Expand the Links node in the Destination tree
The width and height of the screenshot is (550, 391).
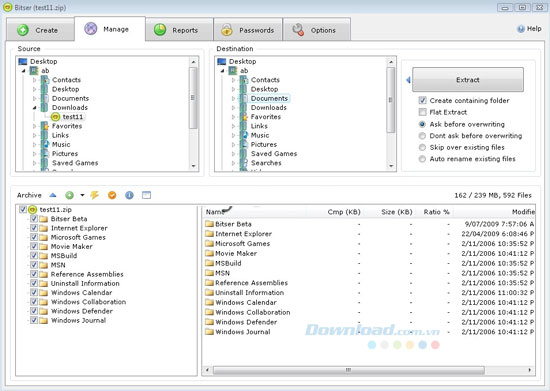point(233,126)
